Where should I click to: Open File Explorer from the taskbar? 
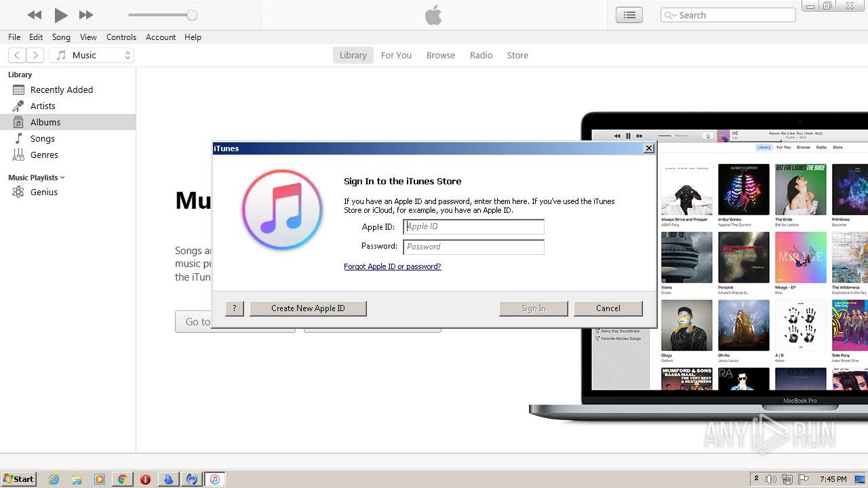[77, 479]
